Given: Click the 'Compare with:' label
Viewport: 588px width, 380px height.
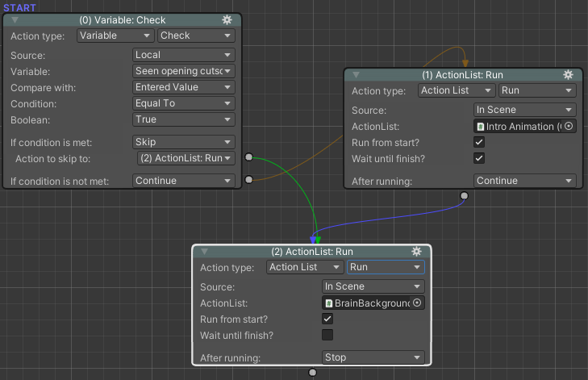Looking at the screenshot, I should [x=43, y=88].
